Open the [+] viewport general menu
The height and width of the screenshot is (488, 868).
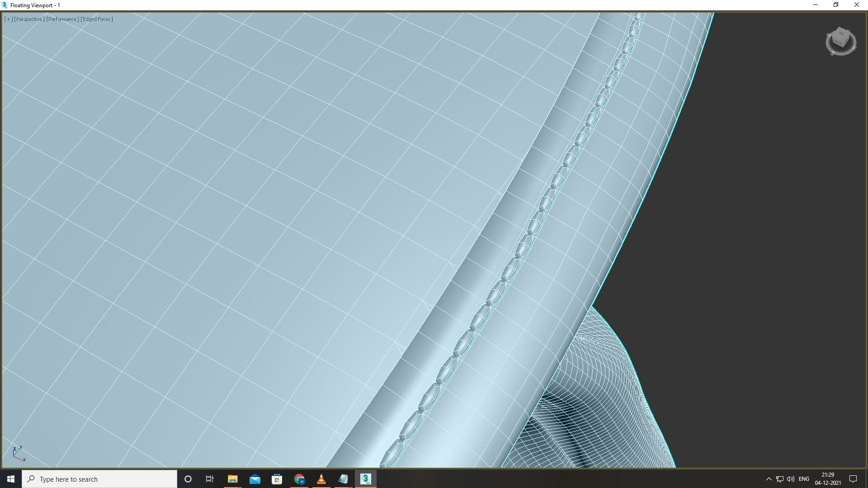point(8,19)
